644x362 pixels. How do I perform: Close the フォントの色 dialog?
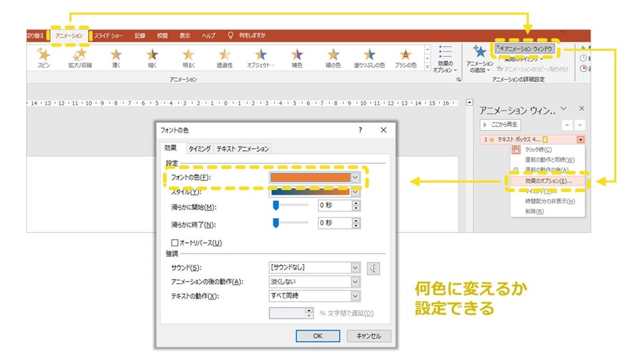[383, 130]
